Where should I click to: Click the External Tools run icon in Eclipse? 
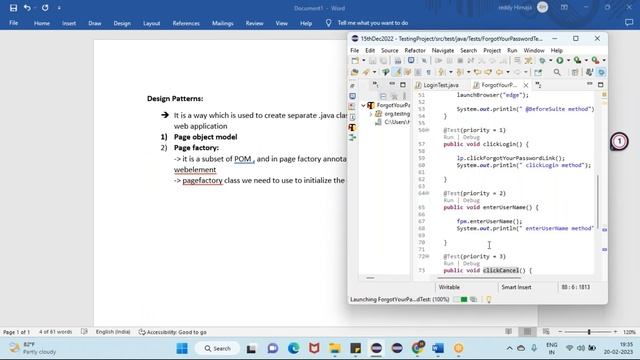tap(596, 60)
